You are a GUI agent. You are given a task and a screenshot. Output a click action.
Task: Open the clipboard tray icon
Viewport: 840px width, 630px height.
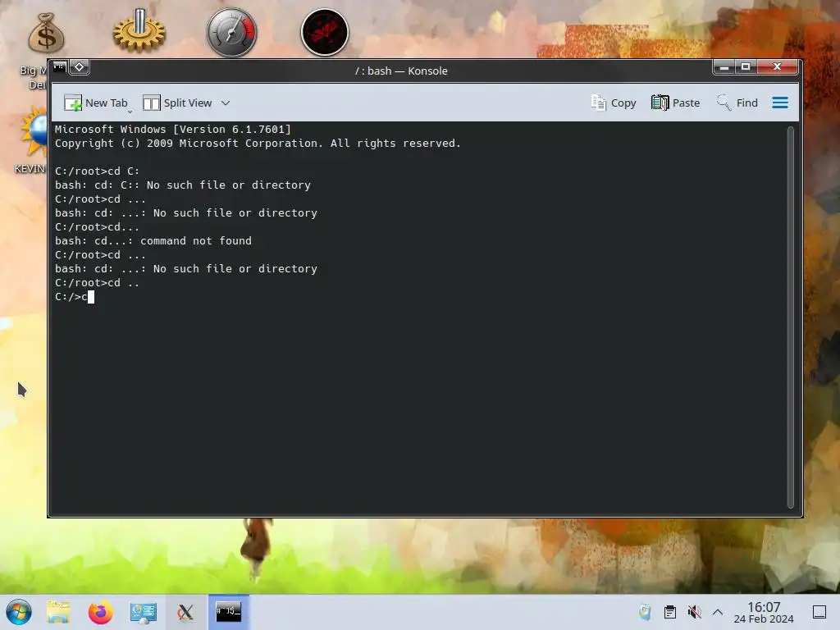pyautogui.click(x=669, y=612)
